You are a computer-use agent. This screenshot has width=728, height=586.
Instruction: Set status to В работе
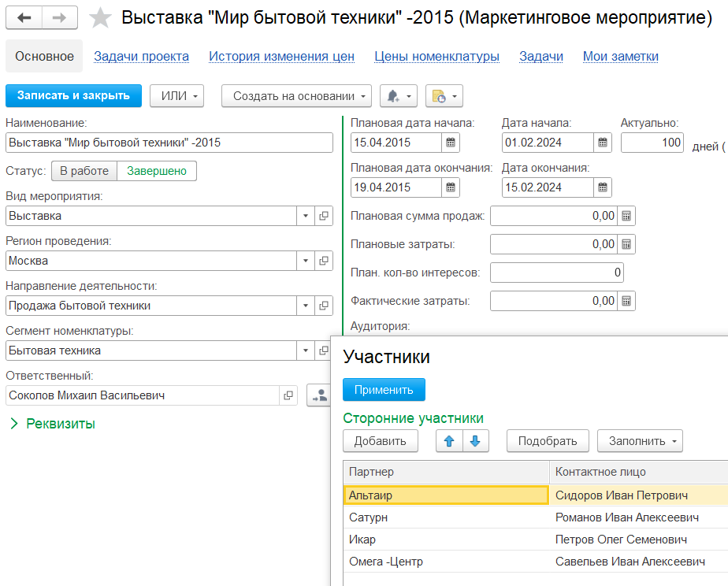84,171
